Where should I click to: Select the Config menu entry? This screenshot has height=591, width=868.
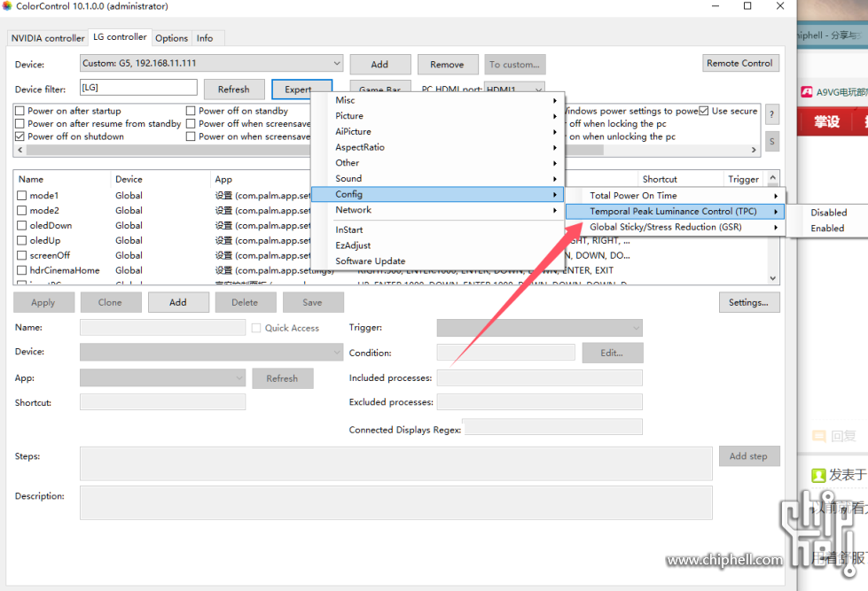point(437,194)
